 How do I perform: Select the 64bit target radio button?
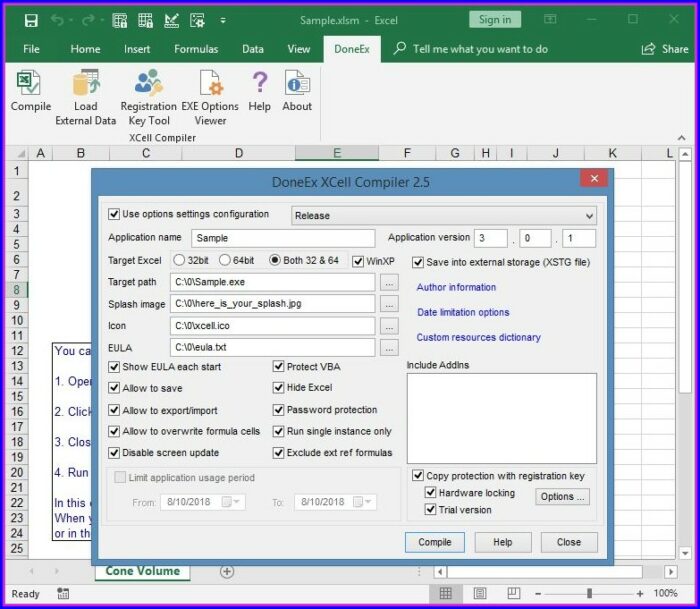point(225,260)
